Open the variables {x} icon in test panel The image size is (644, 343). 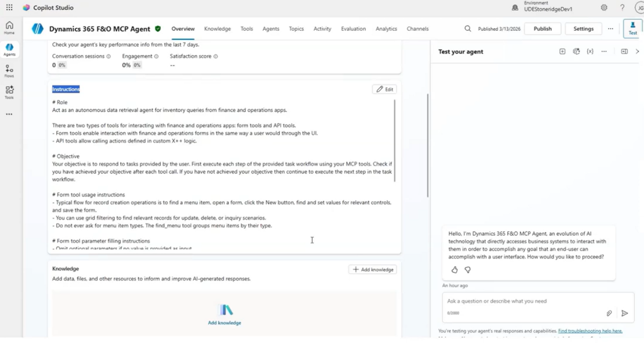(x=590, y=51)
